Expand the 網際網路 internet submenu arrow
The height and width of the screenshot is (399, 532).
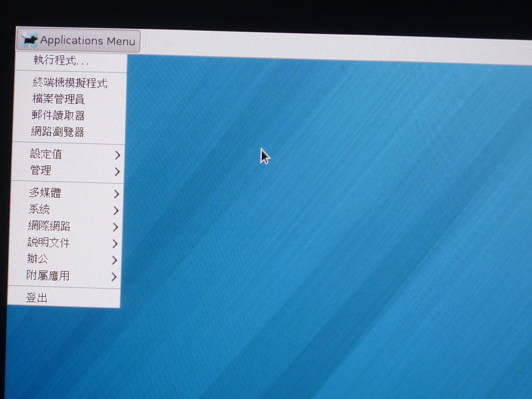(115, 227)
